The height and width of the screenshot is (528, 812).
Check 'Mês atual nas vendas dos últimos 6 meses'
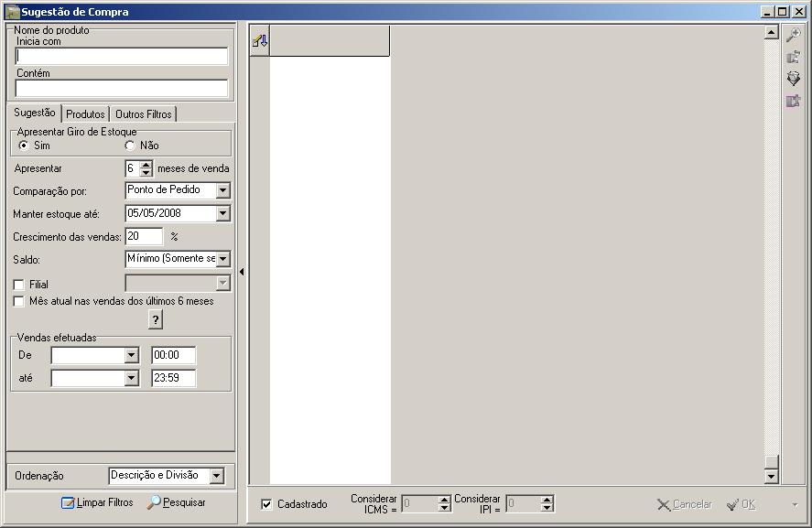(19, 302)
